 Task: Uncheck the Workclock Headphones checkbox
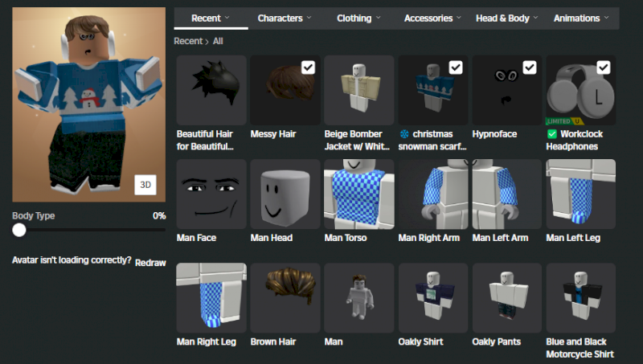tap(604, 67)
